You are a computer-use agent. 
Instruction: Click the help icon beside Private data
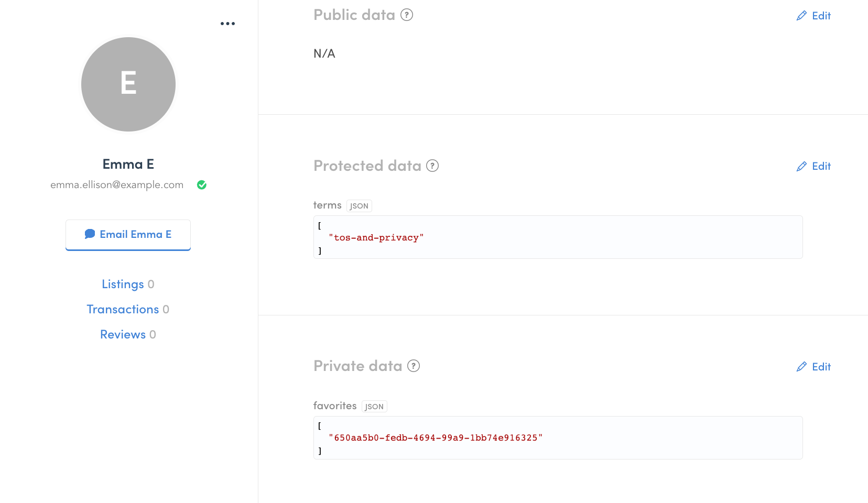[414, 366]
